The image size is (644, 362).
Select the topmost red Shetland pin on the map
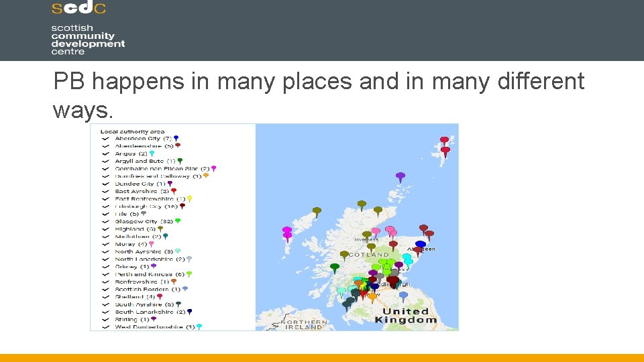tap(444, 141)
